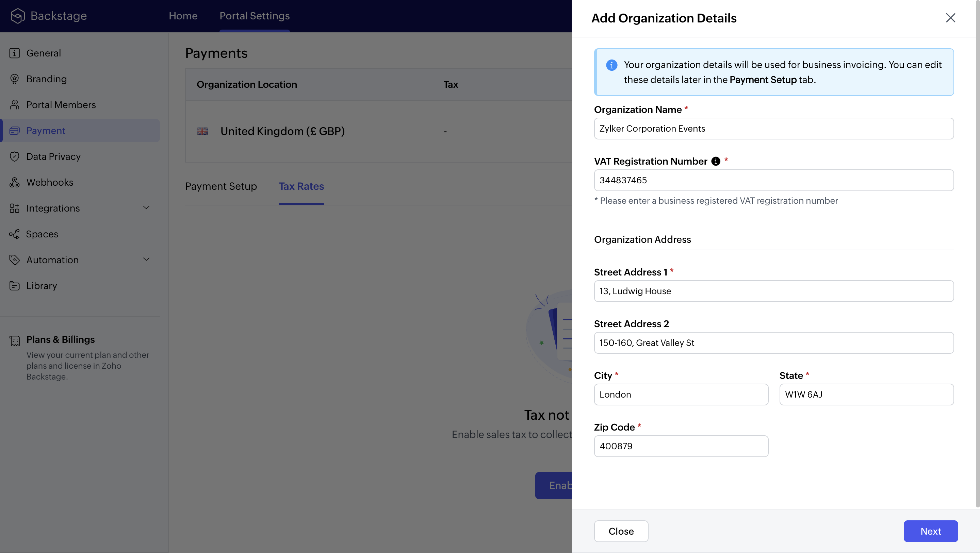Image resolution: width=980 pixels, height=553 pixels.
Task: Click the Next button
Action: point(930,531)
